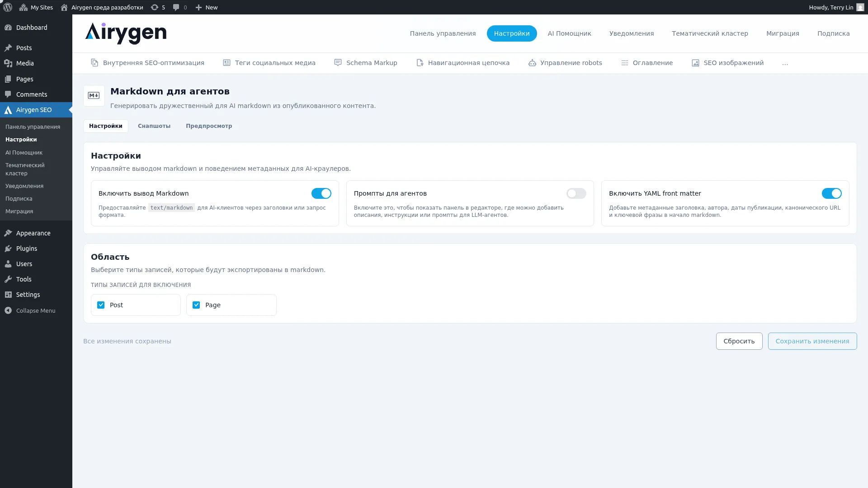Click Airygen SEO logo icon in sidebar
The image size is (868, 488).
(8, 110)
